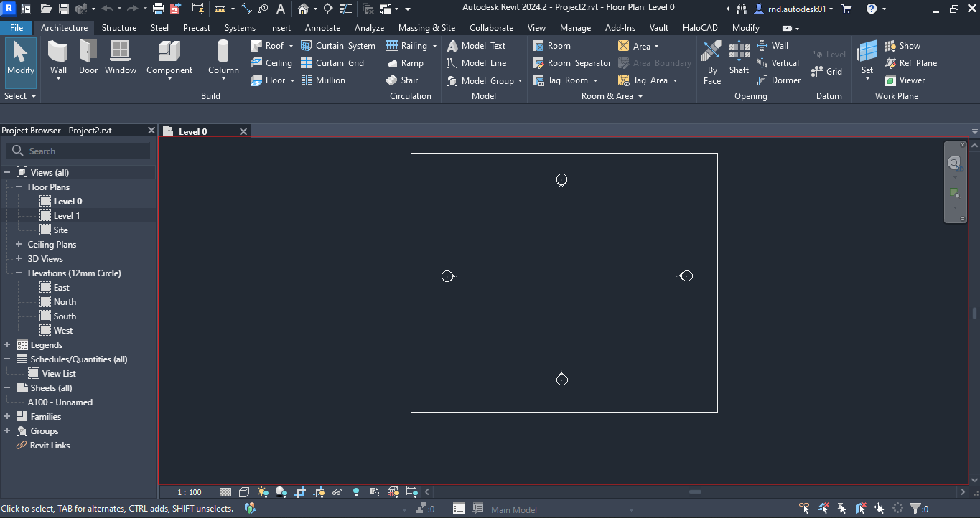This screenshot has width=980, height=518.
Task: Open the Window placement tool
Action: [120, 57]
